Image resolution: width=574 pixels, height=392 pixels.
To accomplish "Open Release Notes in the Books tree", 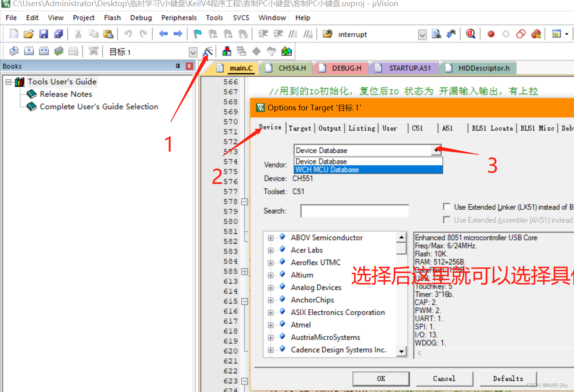I will tap(66, 94).
